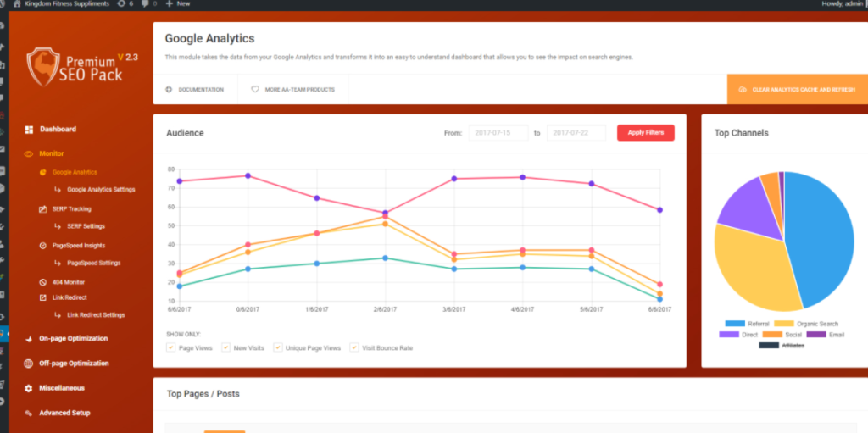868x433 pixels.
Task: Open SERP Settings
Action: tap(86, 226)
